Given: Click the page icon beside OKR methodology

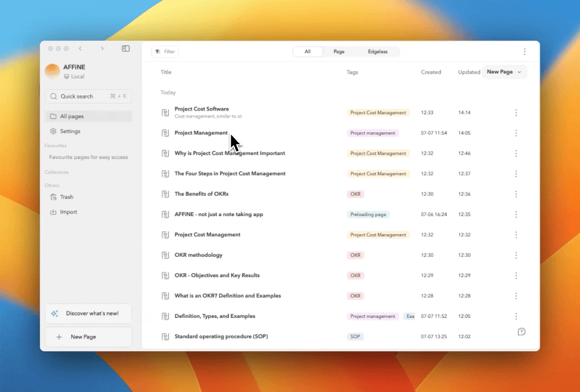Looking at the screenshot, I should (x=165, y=255).
